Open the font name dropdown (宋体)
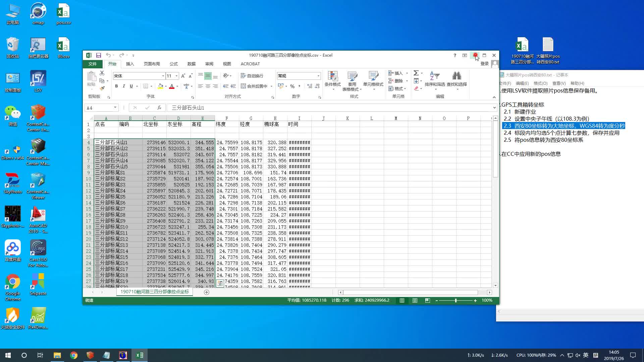Image resolution: width=644 pixels, height=362 pixels. point(163,76)
